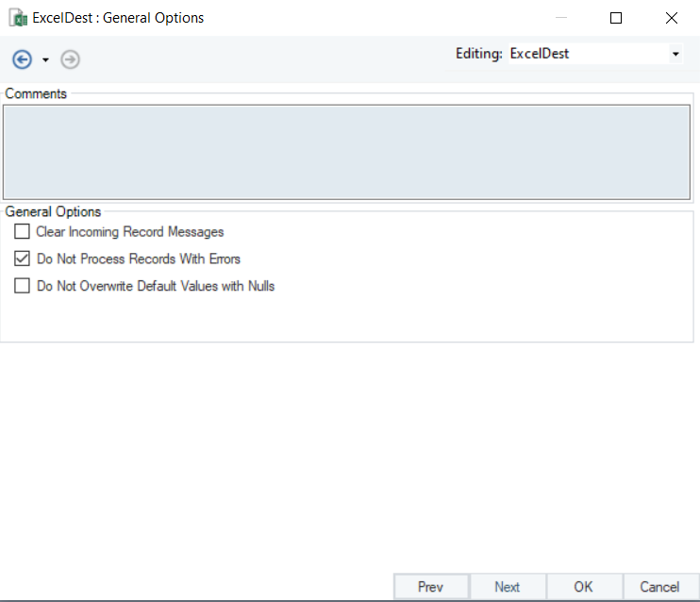Uncheck Do Not Process Records With Errors

(x=23, y=259)
